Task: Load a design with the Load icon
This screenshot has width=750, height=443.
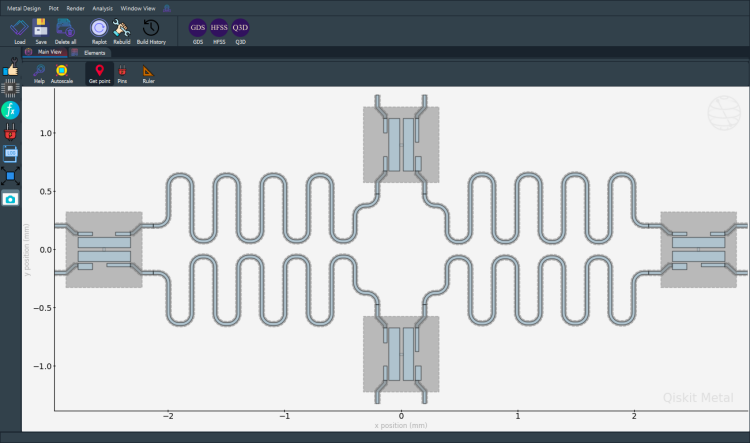Action: (19, 32)
